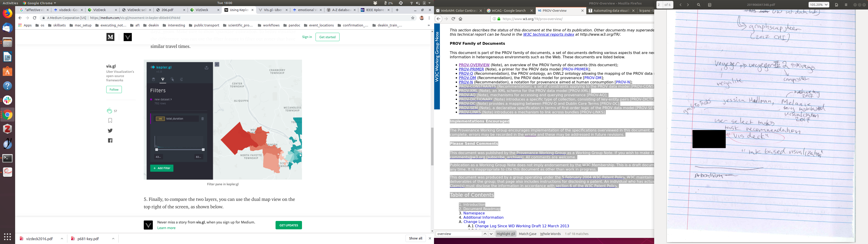Screen dimensions: 868x244
Task: Click the green GET UPDATES button
Action: tap(288, 225)
